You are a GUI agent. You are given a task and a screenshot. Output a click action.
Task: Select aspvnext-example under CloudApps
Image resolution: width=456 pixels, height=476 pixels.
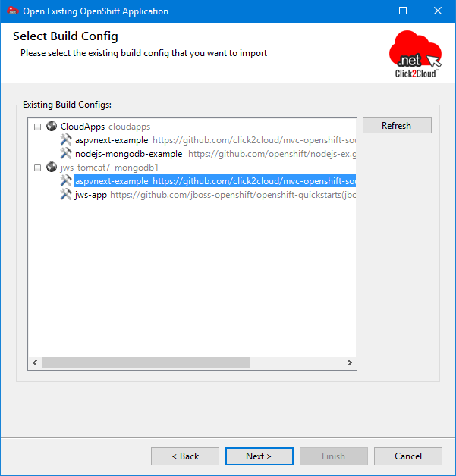click(x=111, y=139)
